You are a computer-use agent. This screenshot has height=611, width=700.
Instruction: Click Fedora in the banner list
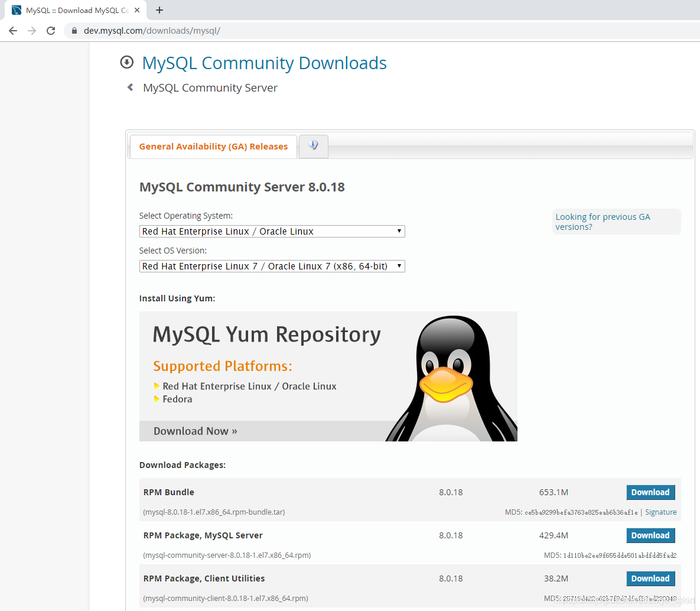(x=177, y=399)
